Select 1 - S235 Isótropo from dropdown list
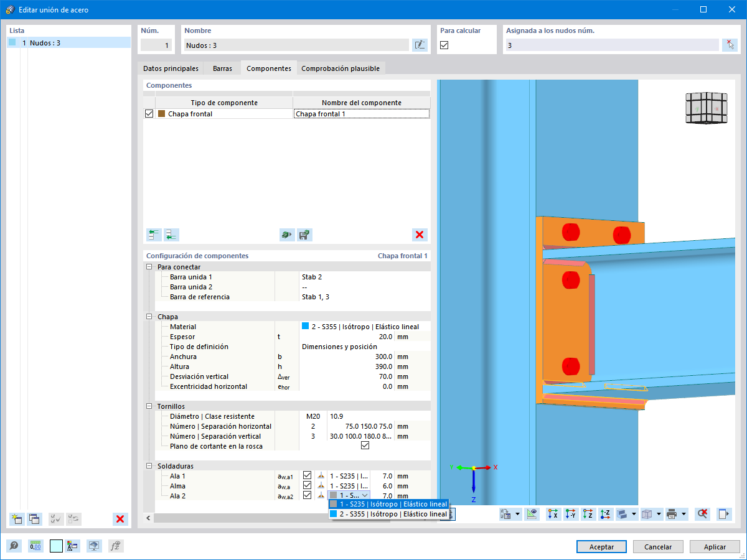This screenshot has width=747, height=560. coord(388,504)
